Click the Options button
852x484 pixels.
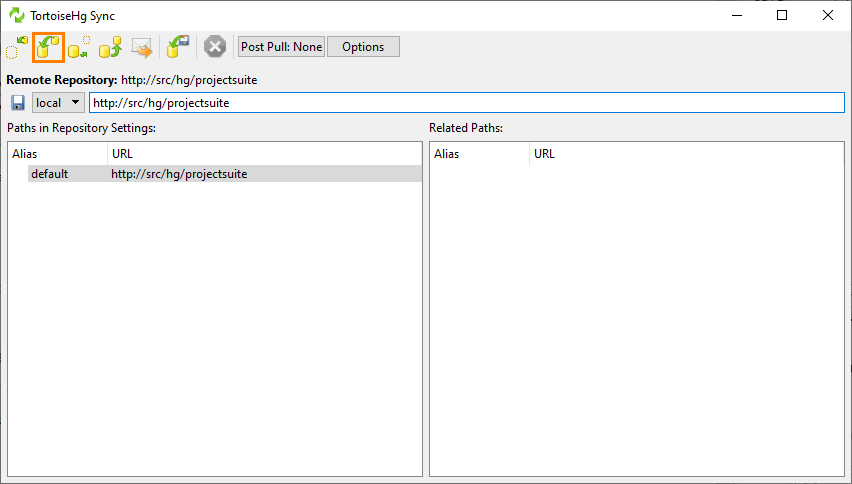coord(363,47)
